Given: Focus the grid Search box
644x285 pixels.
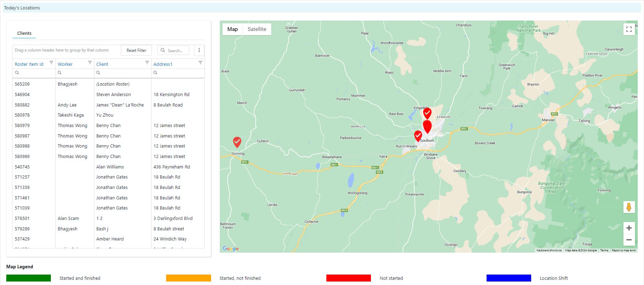Looking at the screenshot, I should 173,50.
